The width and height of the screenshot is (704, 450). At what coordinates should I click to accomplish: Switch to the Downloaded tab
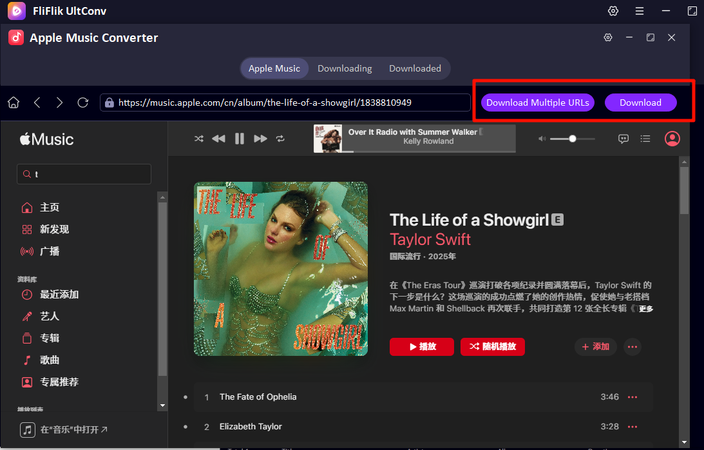415,69
